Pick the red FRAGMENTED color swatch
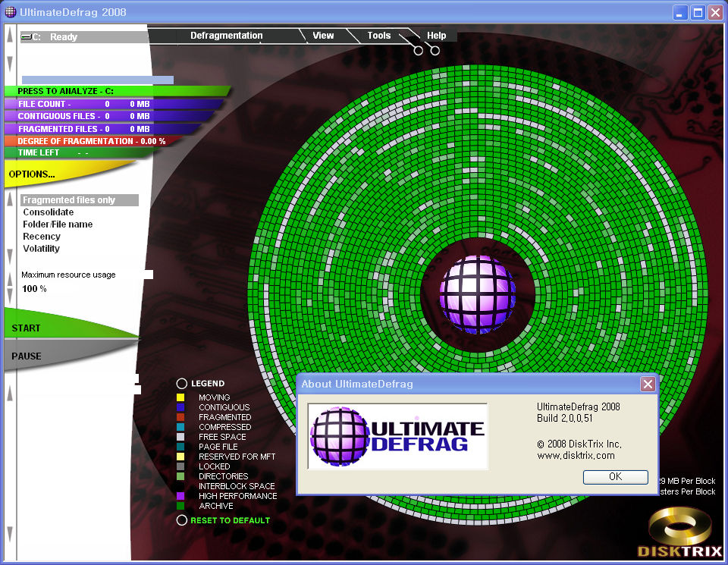This screenshot has width=728, height=565. [x=180, y=417]
